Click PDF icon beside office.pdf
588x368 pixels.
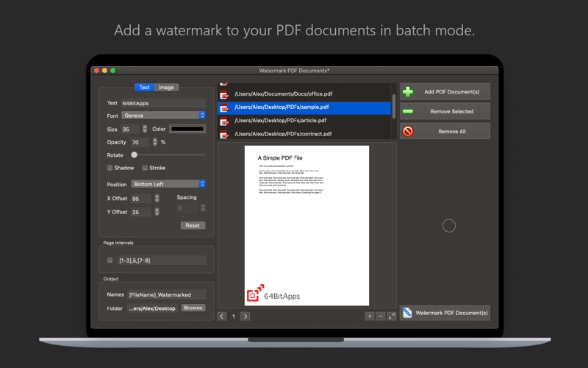(x=224, y=94)
